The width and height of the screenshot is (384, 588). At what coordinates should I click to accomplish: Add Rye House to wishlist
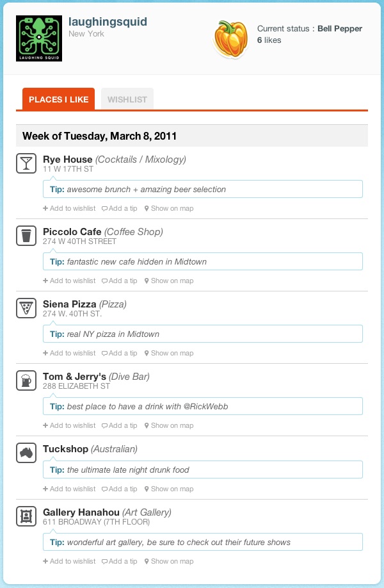click(69, 208)
